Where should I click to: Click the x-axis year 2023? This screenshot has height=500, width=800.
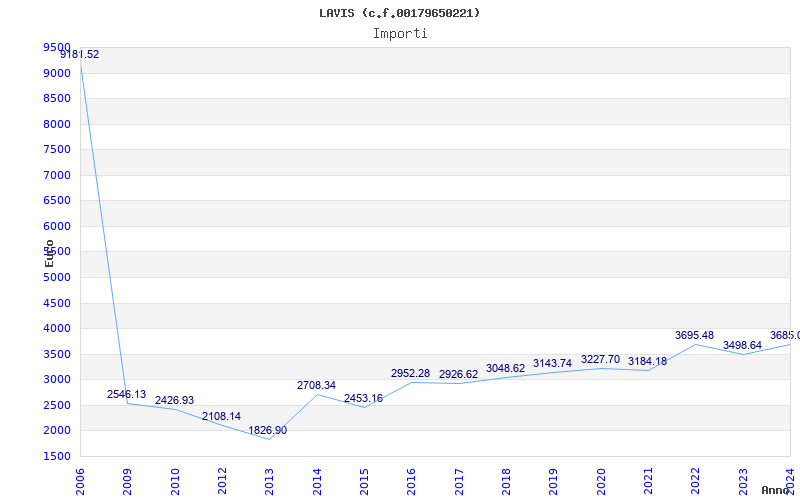pos(743,482)
